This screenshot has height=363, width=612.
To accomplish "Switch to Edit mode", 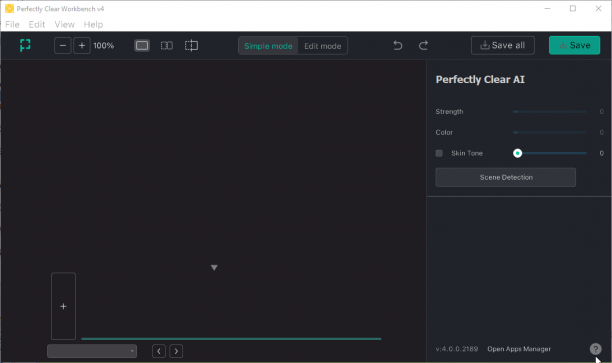I will tap(322, 46).
